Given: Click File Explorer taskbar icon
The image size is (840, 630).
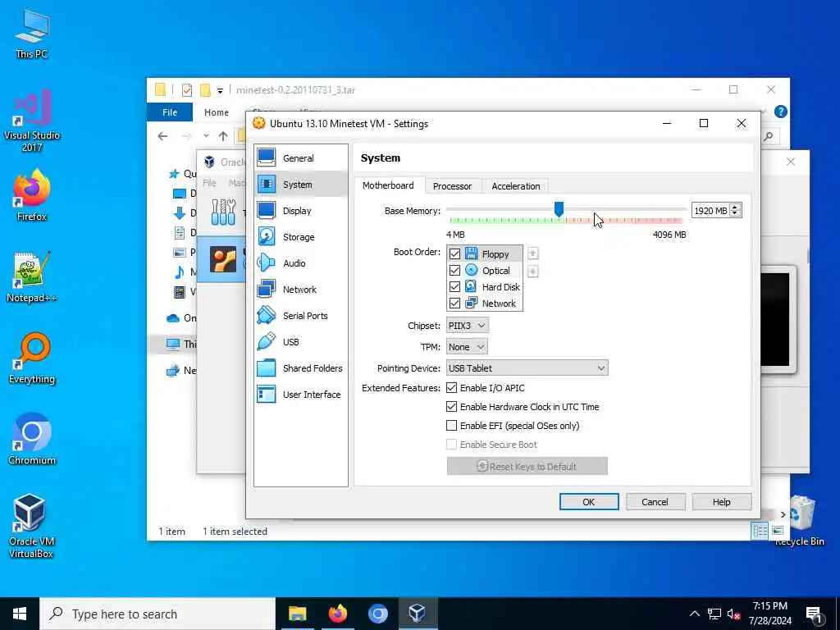Looking at the screenshot, I should pos(297,614).
